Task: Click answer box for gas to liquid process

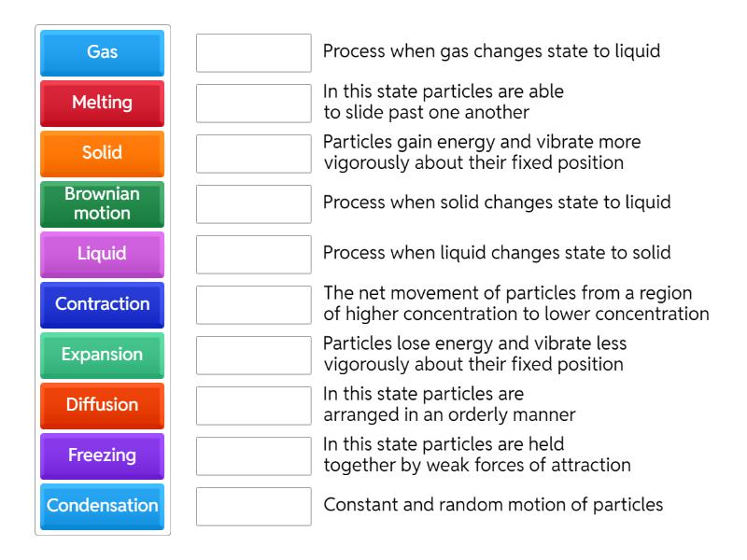Action: [253, 52]
